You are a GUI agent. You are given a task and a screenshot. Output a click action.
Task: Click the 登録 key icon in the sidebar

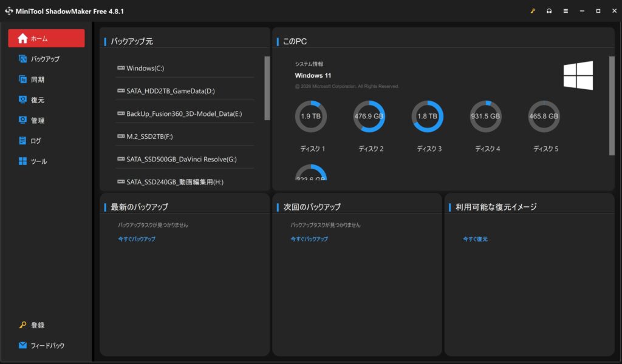(22, 325)
